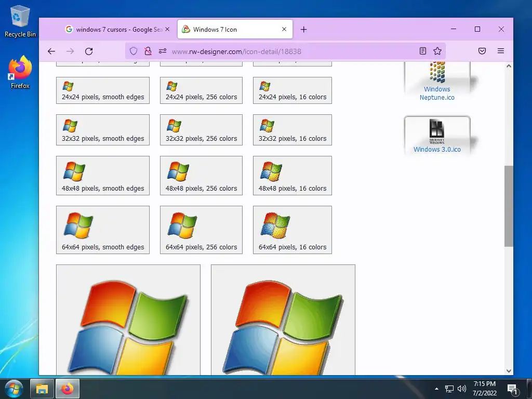
Task: Open the Recycle Bin on the desktop
Action: [20, 21]
